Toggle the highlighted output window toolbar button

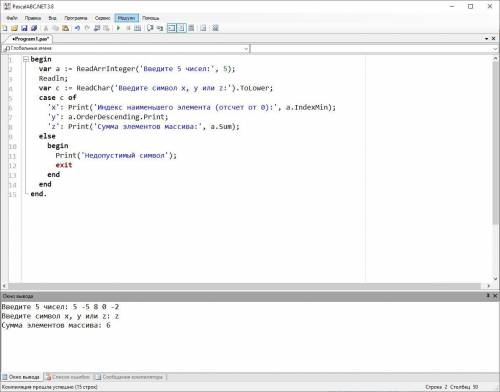(171, 28)
